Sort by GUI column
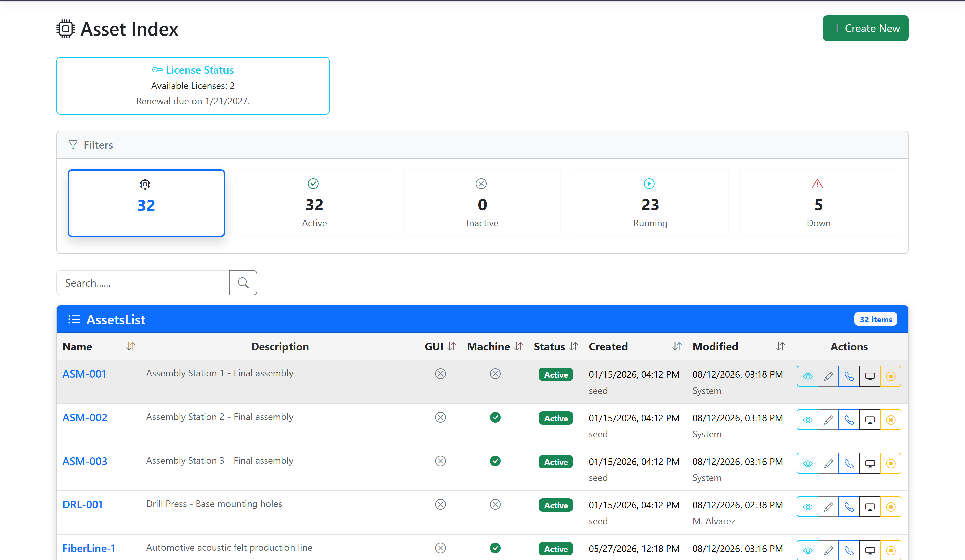The image size is (965, 560). click(452, 346)
